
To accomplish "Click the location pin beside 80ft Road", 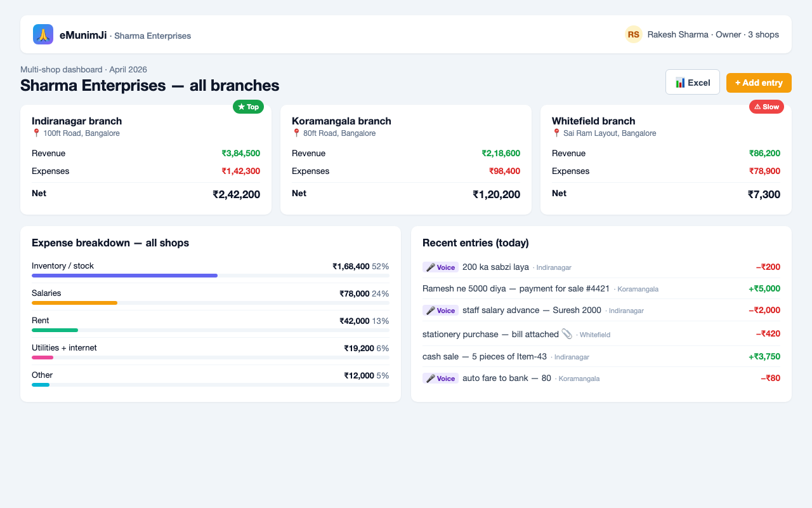I will click(x=296, y=133).
